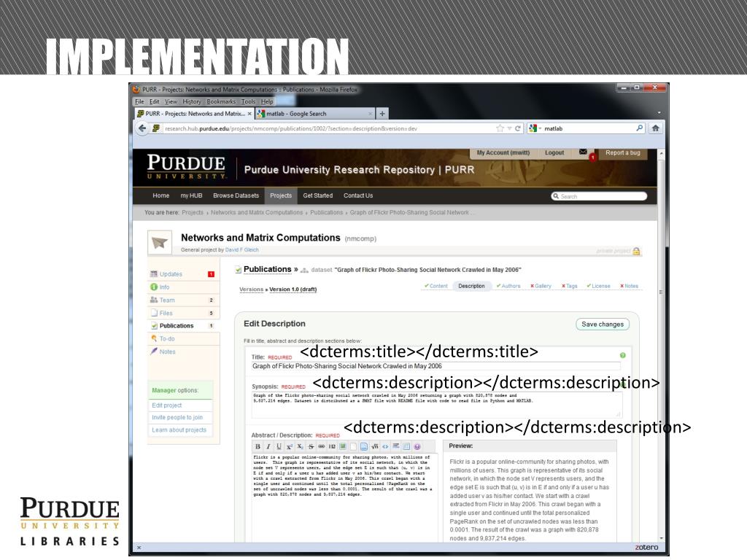Open the File menu

point(139,101)
